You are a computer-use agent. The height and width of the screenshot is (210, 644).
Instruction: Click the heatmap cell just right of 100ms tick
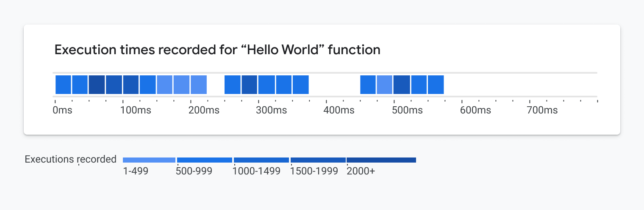coord(131,85)
